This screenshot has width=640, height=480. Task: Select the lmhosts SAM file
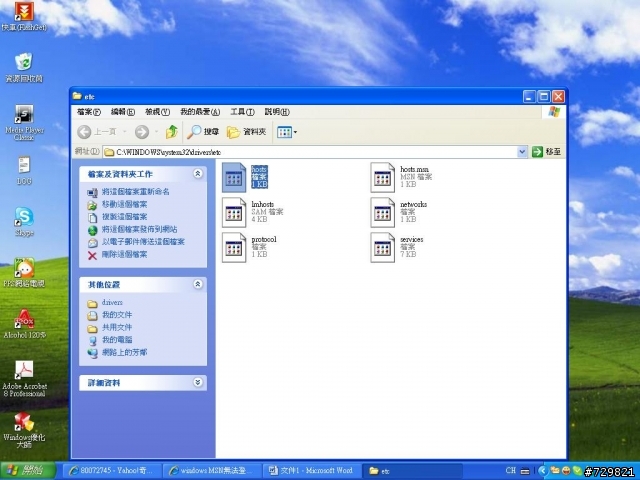tap(253, 212)
